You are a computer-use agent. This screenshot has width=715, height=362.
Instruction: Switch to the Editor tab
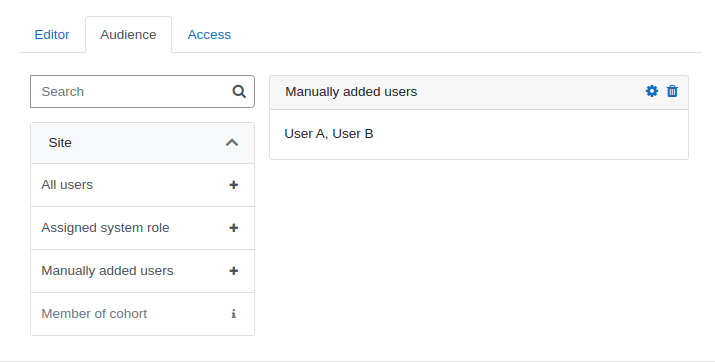click(52, 35)
